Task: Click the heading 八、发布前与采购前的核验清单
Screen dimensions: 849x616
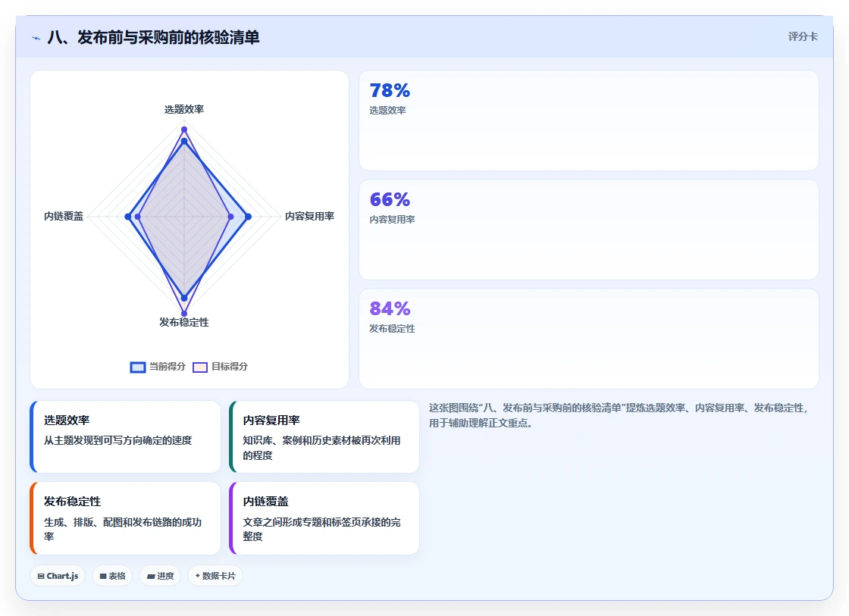Action: [x=153, y=37]
